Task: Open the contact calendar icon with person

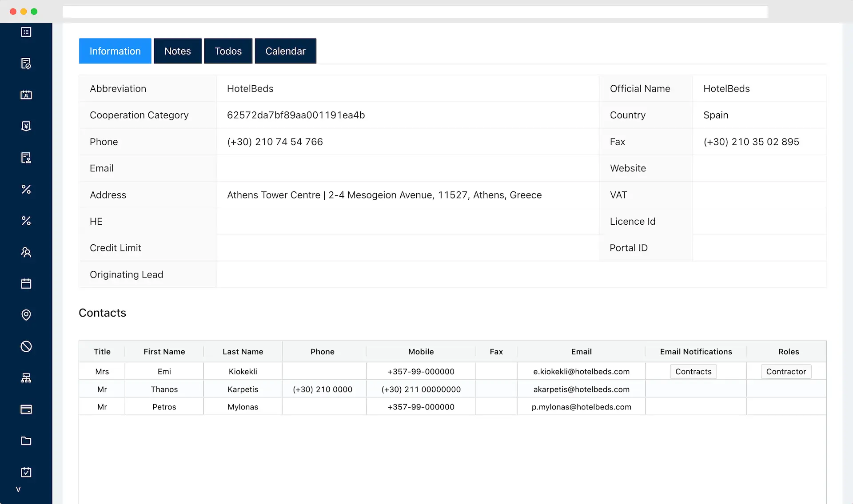Action: [x=26, y=95]
